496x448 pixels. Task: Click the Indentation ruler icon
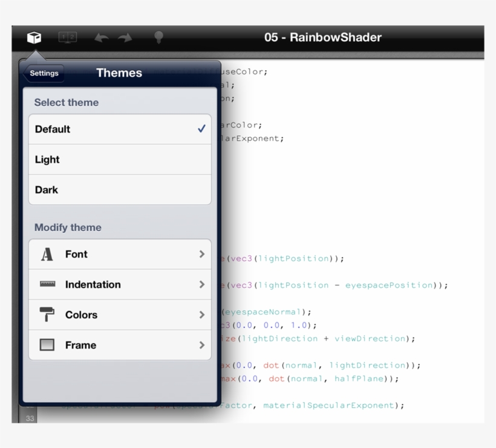pyautogui.click(x=47, y=284)
